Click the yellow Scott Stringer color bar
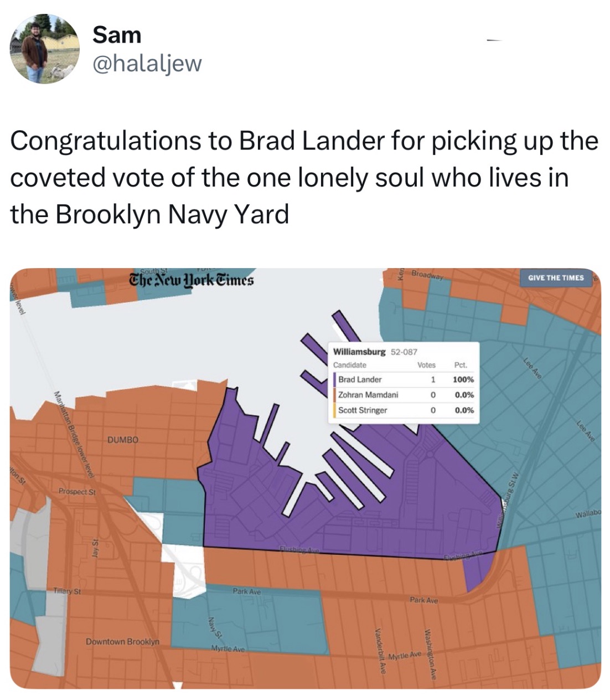 334,410
